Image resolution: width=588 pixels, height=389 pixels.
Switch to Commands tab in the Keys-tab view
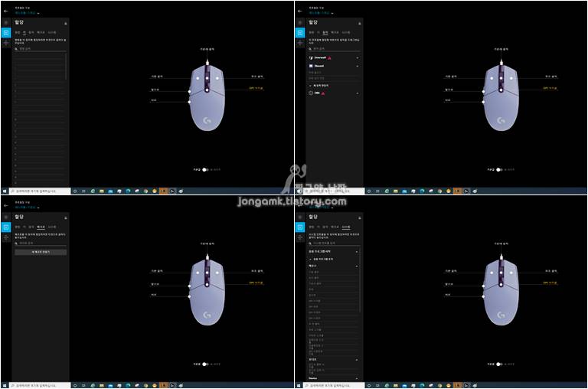tap(18, 33)
